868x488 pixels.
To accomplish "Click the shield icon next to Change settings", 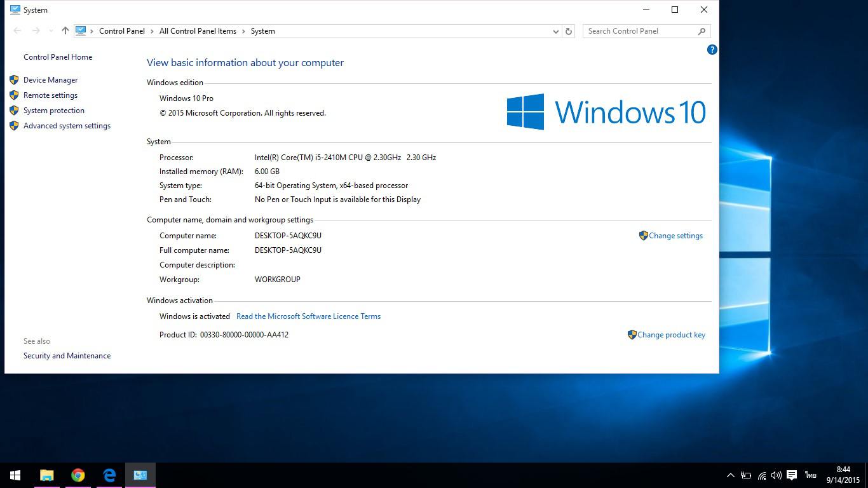I will click(643, 235).
